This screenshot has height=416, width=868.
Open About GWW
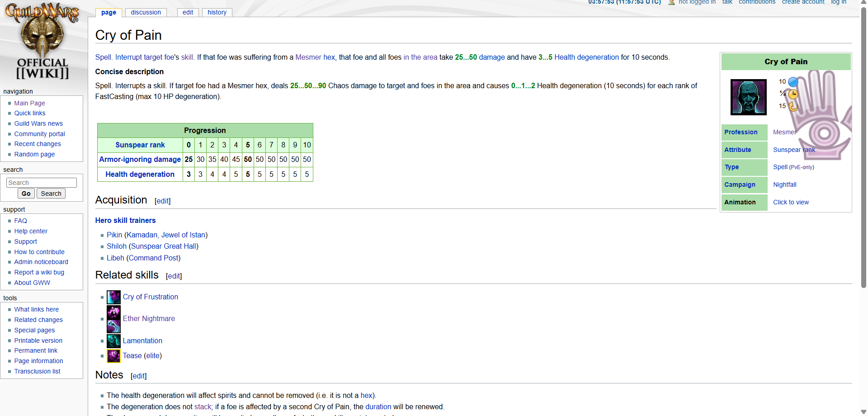[32, 283]
